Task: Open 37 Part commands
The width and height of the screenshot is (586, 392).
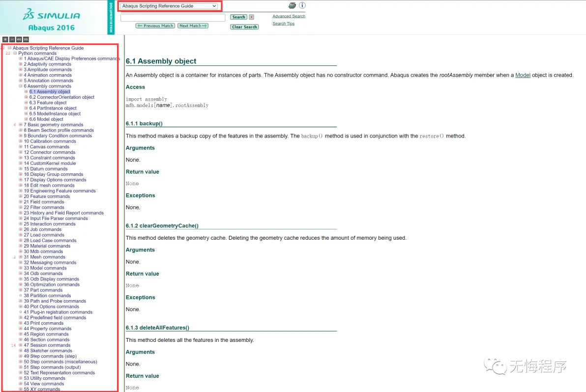Action: coord(43,290)
